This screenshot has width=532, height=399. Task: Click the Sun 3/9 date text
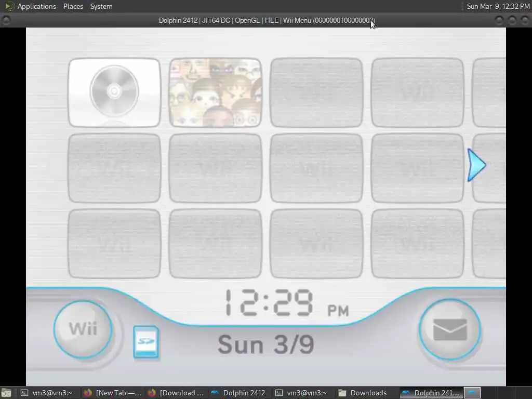266,344
